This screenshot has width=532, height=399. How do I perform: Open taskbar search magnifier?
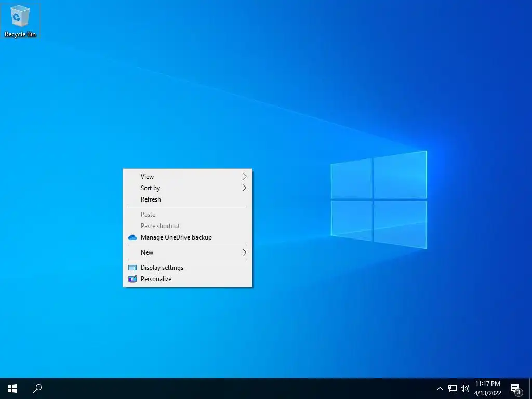(x=37, y=389)
